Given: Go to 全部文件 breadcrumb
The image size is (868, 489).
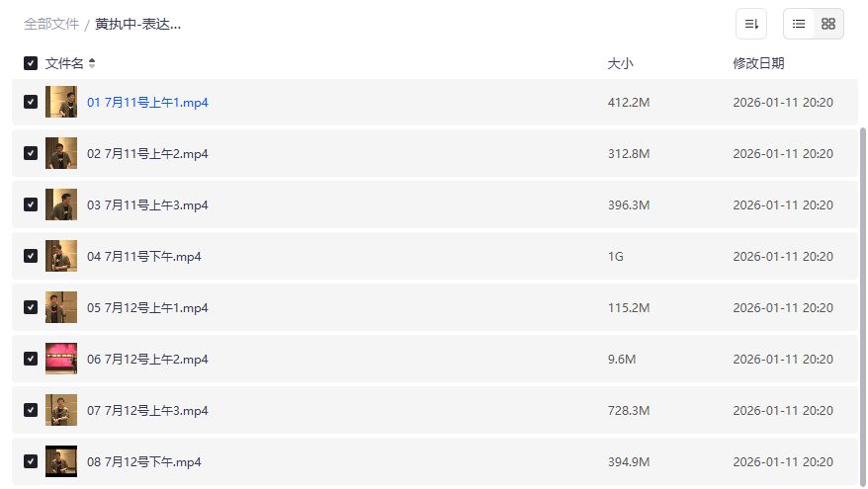Looking at the screenshot, I should coord(51,24).
